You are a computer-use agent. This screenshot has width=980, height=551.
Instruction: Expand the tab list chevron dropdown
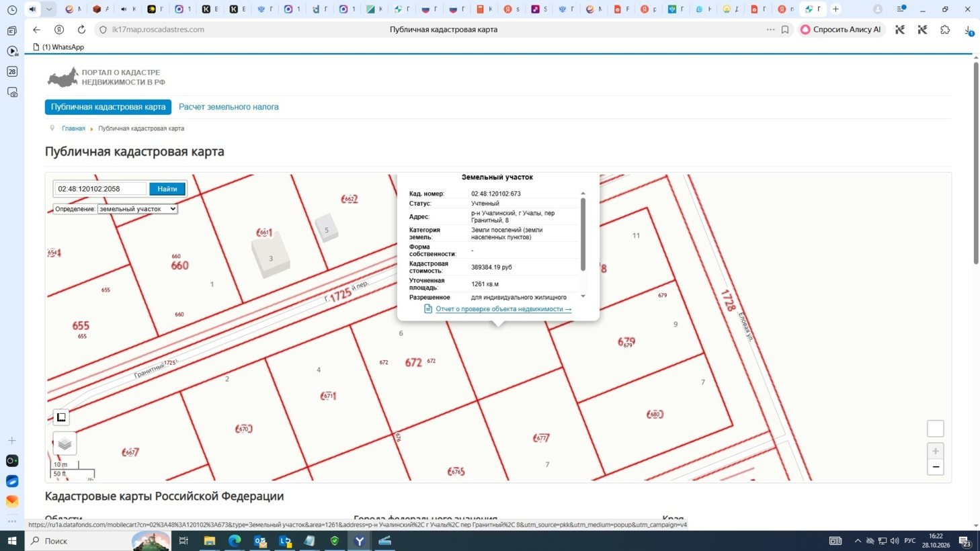tap(49, 9)
